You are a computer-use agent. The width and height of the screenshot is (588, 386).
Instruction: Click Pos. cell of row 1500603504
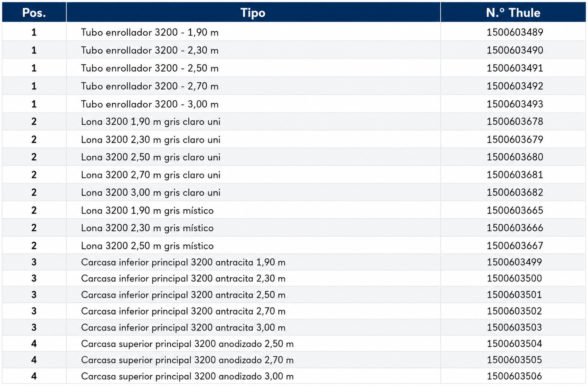pos(34,344)
